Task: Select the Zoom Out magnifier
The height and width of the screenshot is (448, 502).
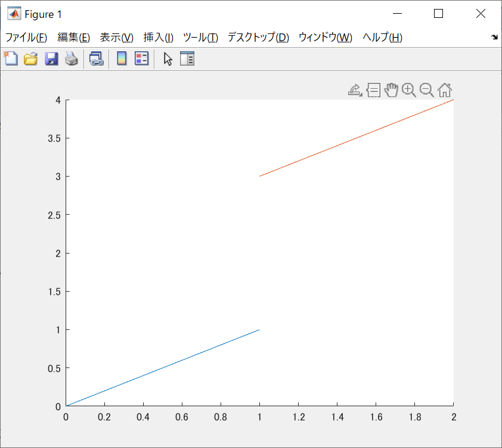Action: (x=427, y=90)
